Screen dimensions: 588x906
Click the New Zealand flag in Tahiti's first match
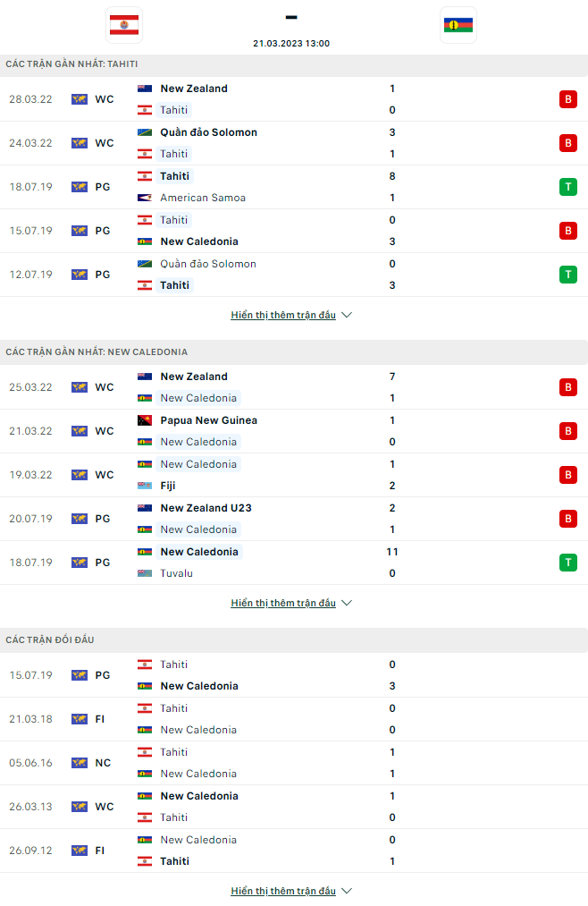point(143,89)
